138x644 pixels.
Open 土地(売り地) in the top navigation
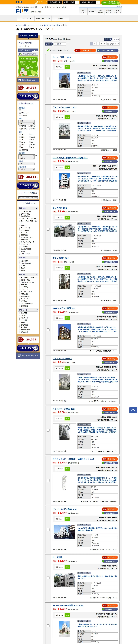pyautogui.click(x=100, y=11)
